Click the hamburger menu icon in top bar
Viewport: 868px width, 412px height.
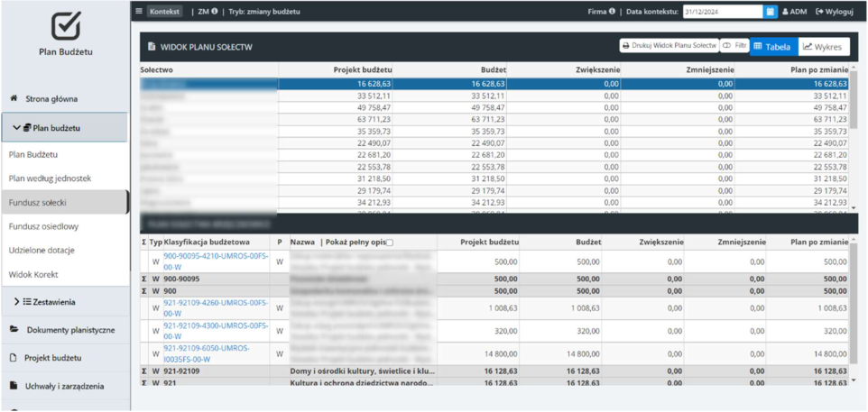coord(139,11)
